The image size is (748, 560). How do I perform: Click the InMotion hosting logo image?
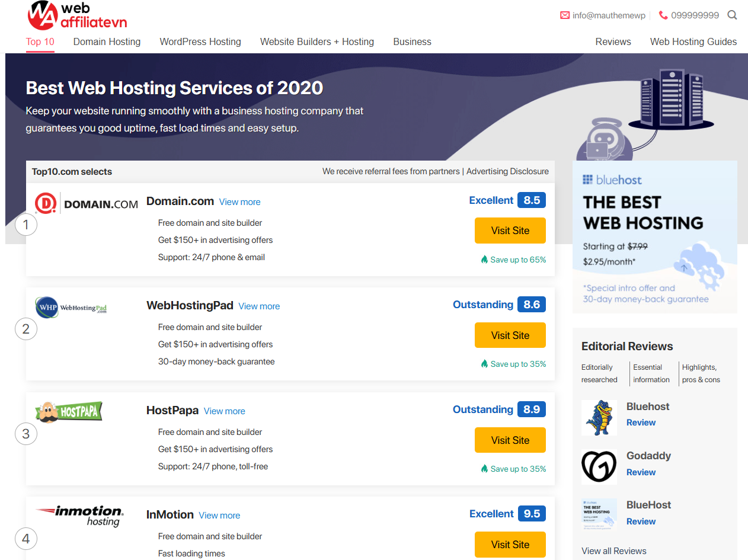pyautogui.click(x=79, y=515)
